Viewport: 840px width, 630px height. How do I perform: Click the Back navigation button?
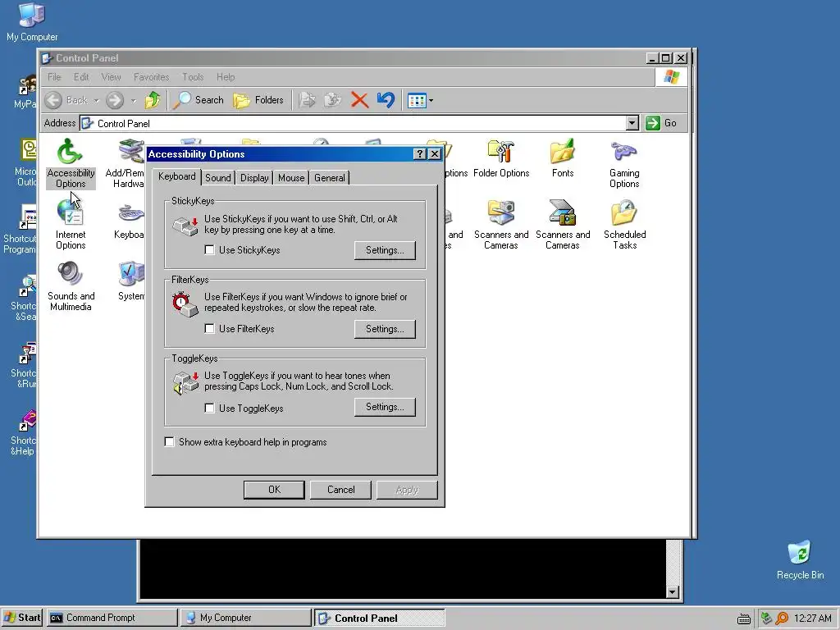point(66,99)
